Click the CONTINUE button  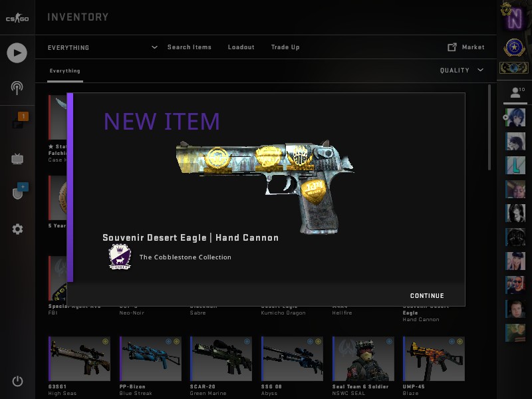pos(427,296)
